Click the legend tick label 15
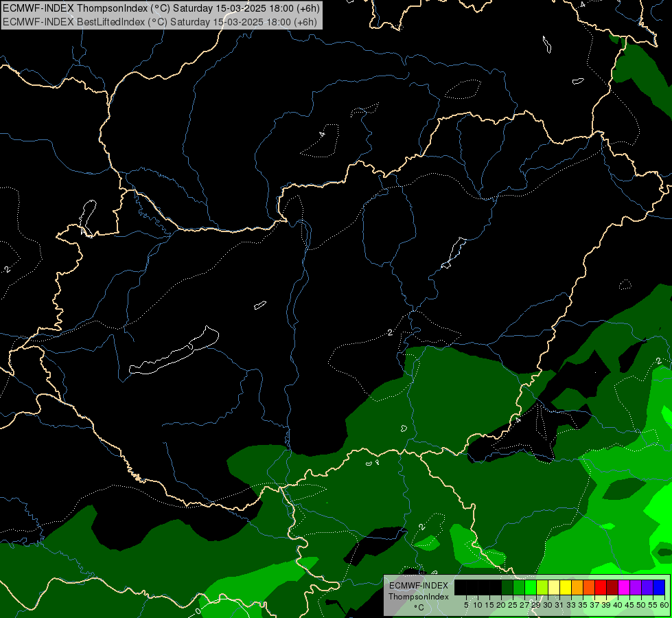This screenshot has width=672, height=618. [x=489, y=605]
